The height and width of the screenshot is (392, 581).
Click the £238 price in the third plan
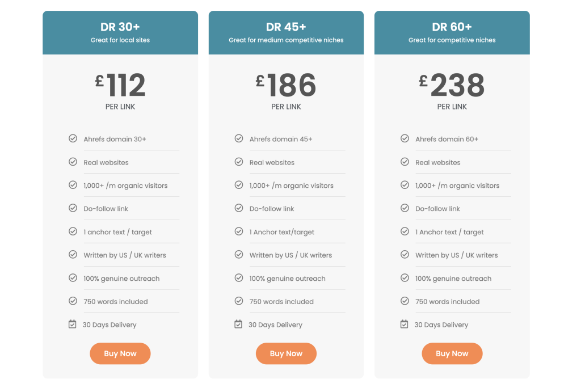tap(452, 84)
